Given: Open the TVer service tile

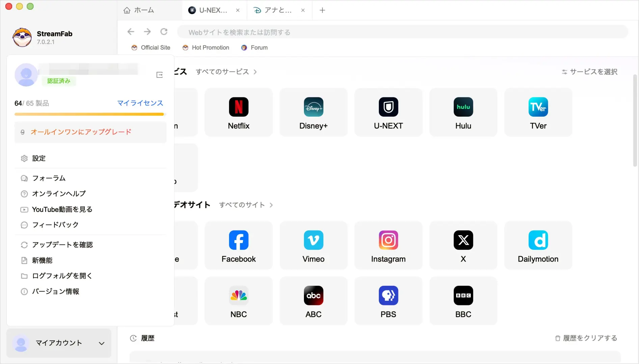Looking at the screenshot, I should coord(538,112).
